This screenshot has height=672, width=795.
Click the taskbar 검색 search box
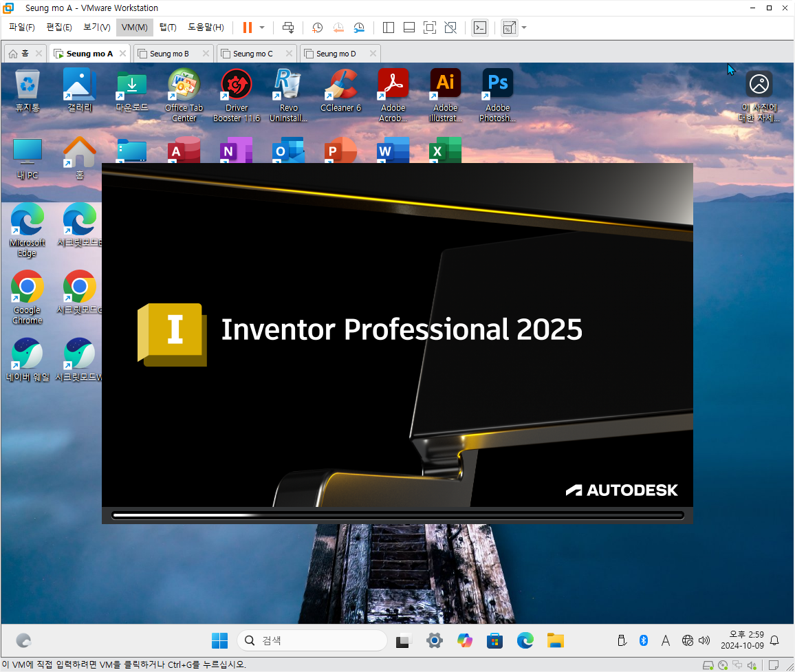(312, 640)
